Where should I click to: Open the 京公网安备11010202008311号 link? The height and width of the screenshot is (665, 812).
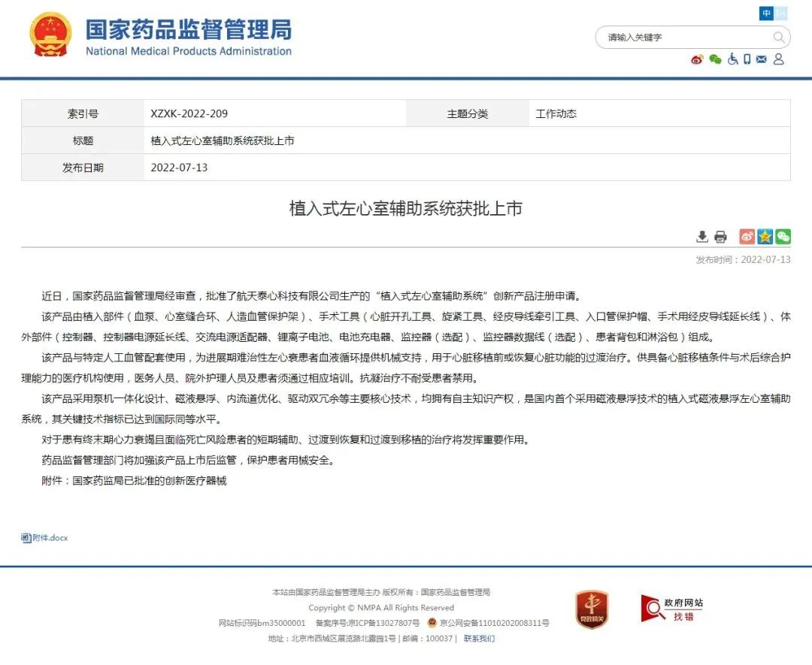(495, 623)
